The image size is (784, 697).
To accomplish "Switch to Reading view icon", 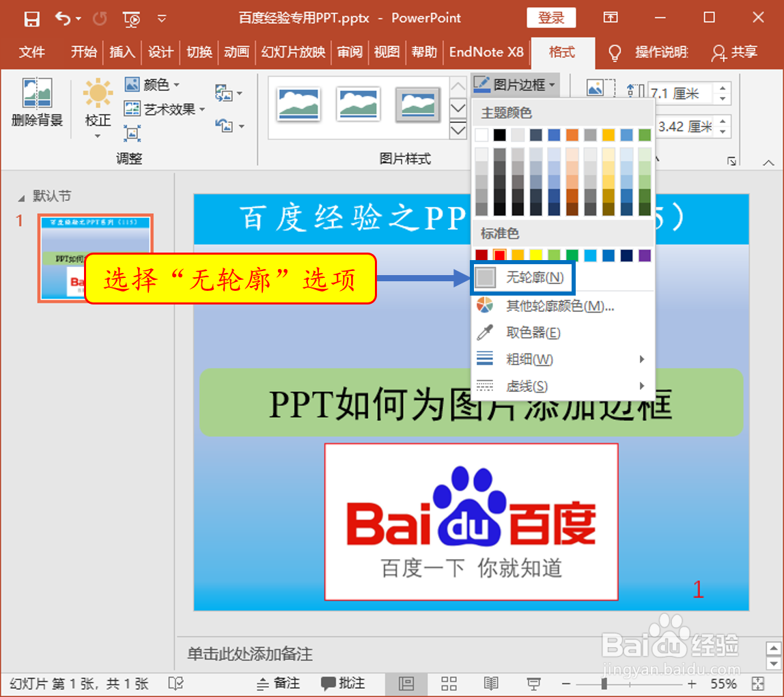I will (491, 683).
